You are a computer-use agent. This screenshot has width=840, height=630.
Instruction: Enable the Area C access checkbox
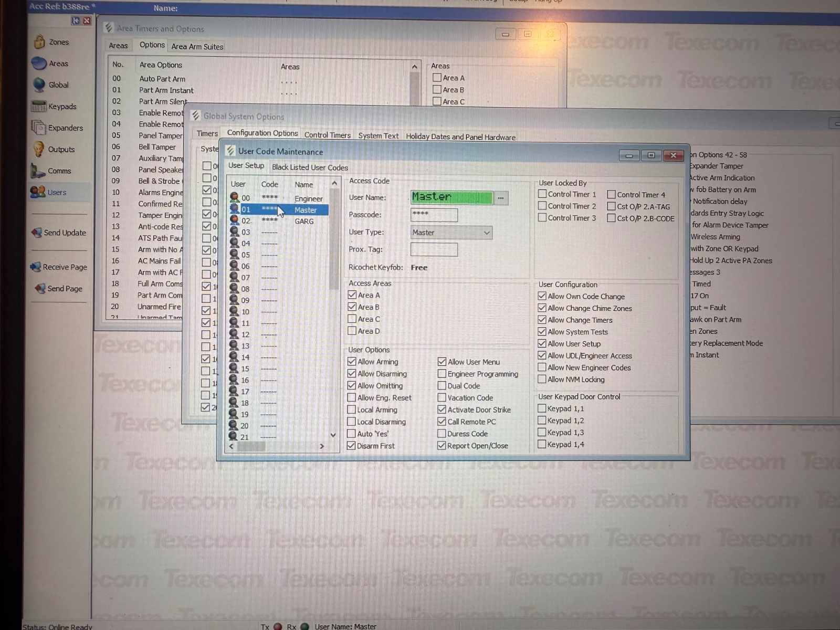tap(352, 319)
